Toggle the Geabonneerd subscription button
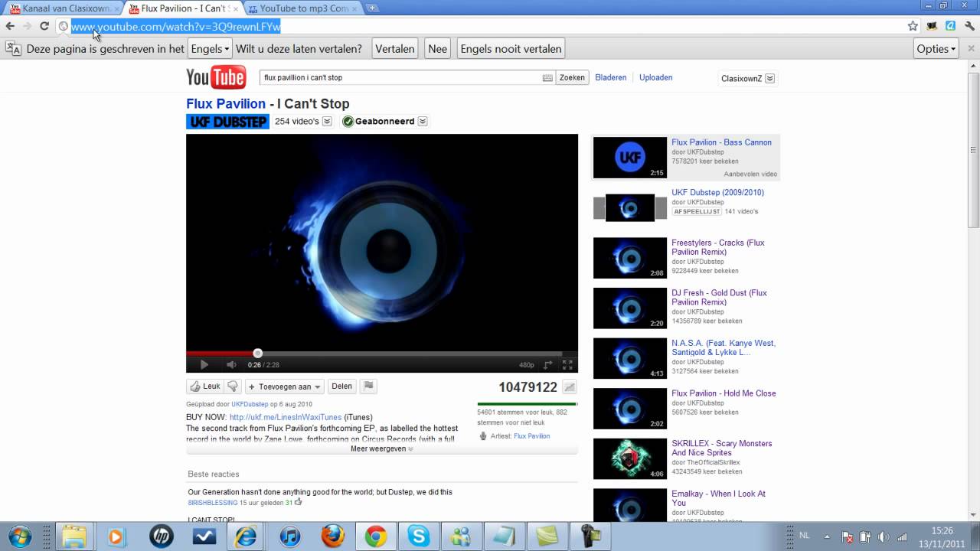This screenshot has width=980, height=551. point(378,121)
